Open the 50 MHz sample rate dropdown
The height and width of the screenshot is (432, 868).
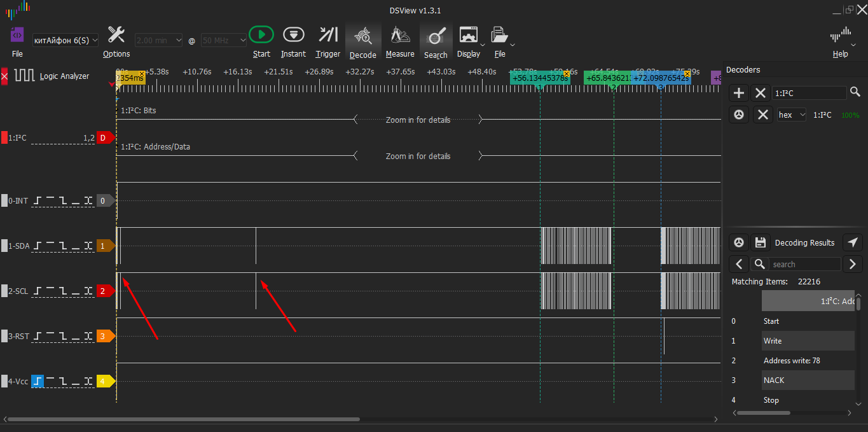(x=223, y=40)
